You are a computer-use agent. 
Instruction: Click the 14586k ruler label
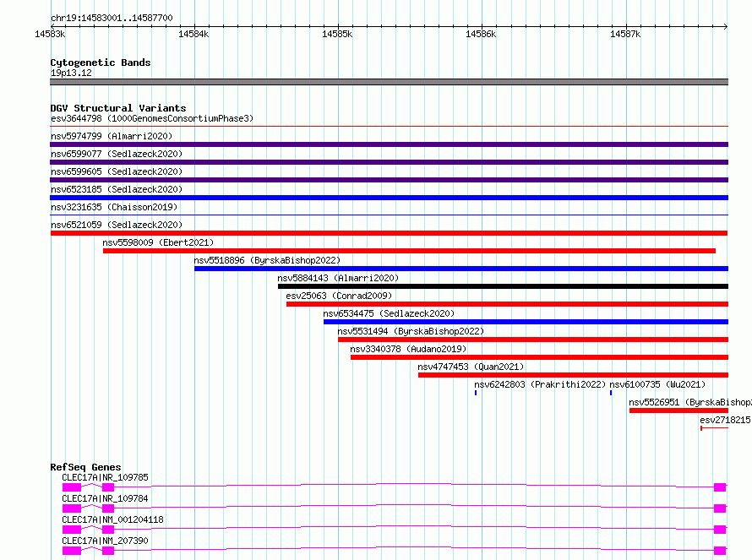click(481, 34)
